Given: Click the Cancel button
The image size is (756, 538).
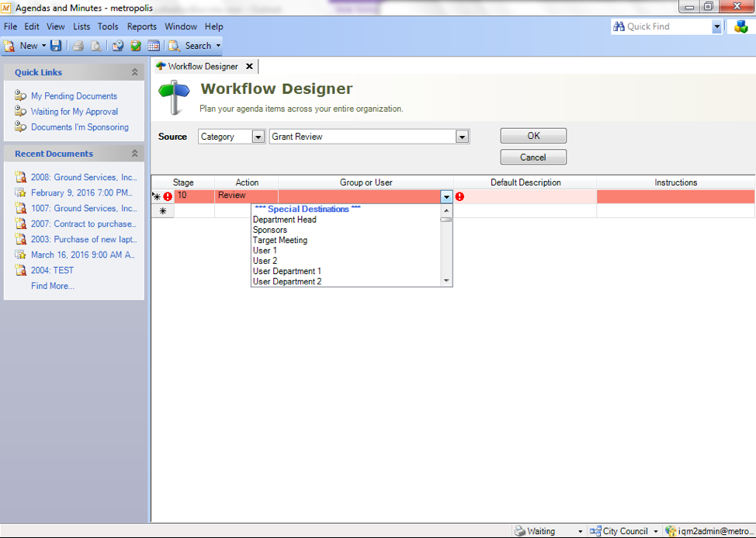Looking at the screenshot, I should point(533,157).
